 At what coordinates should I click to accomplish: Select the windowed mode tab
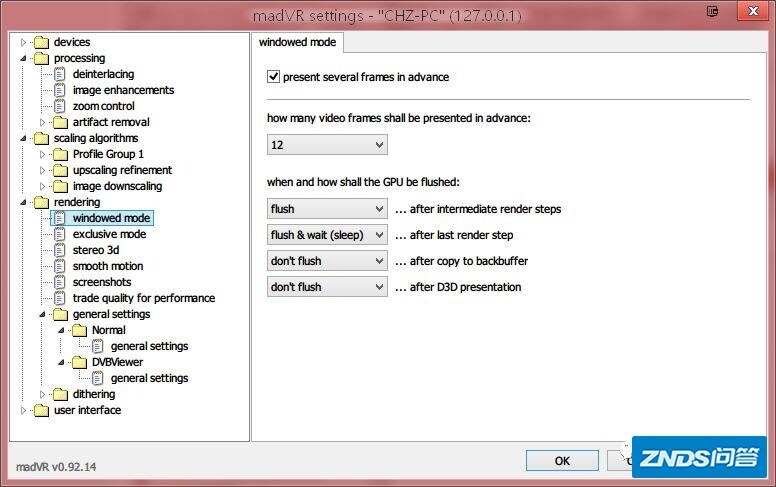tap(298, 42)
